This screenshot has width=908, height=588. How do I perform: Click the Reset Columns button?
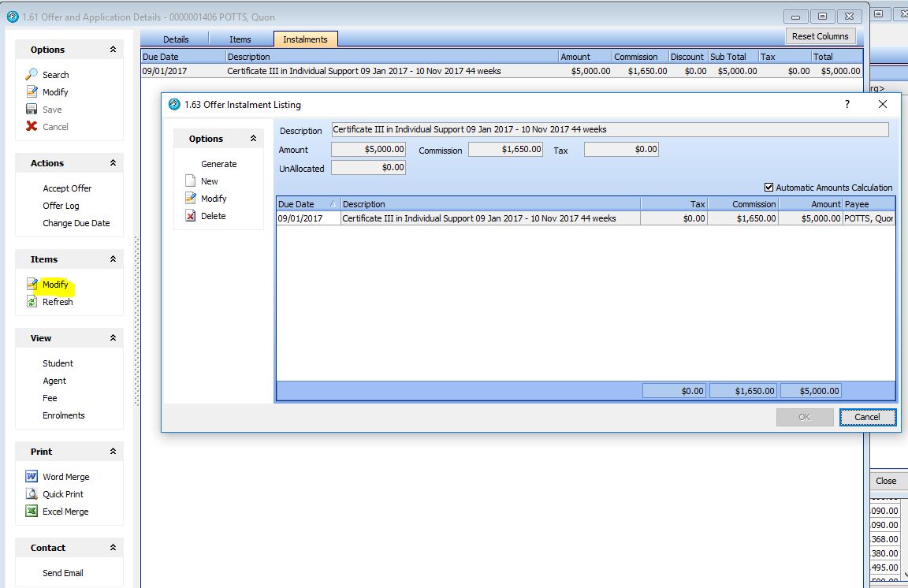pyautogui.click(x=820, y=36)
